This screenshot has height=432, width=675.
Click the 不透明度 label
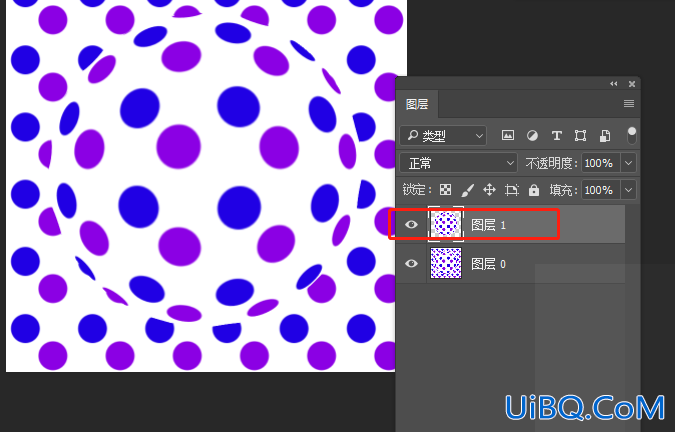pyautogui.click(x=551, y=164)
